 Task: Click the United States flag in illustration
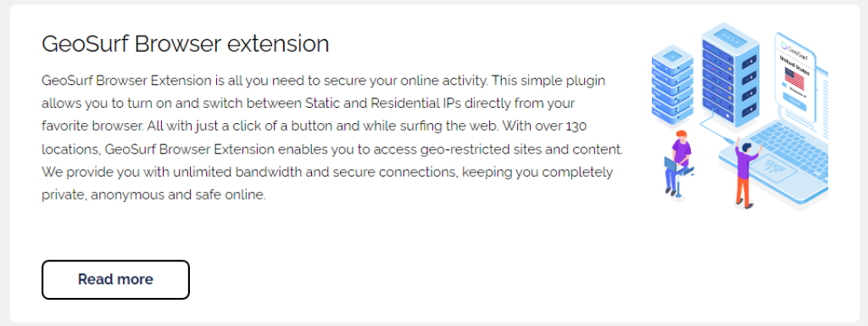coord(795,79)
